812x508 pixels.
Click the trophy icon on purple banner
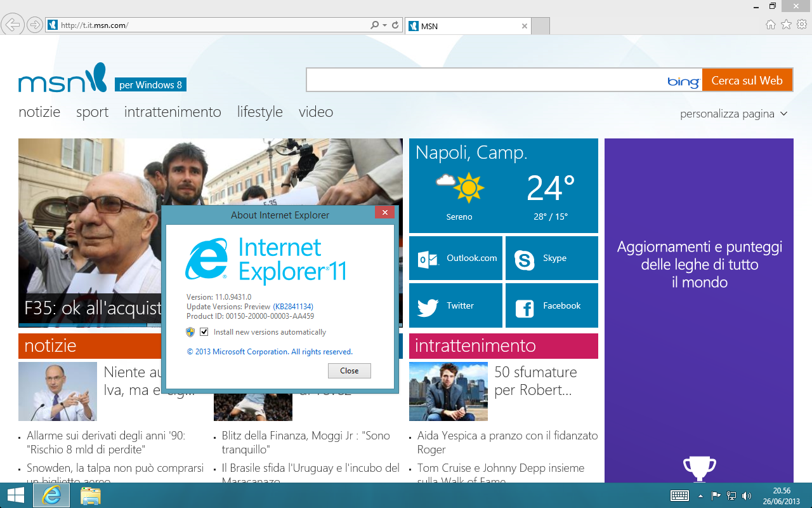click(699, 469)
